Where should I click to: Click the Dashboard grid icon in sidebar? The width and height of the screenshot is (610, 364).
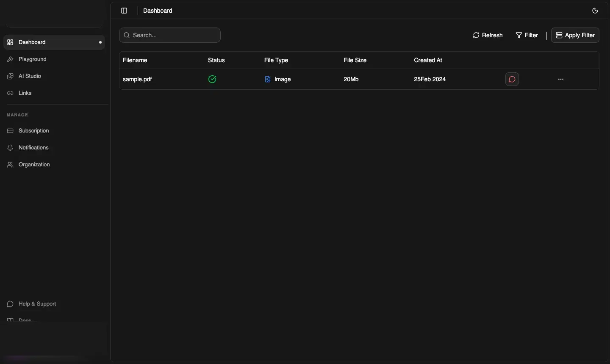point(10,42)
